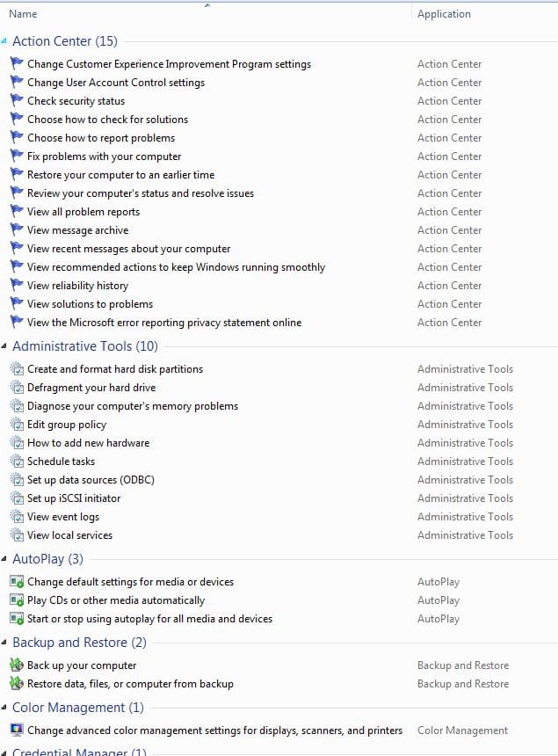Open Set up iSCSI initiator
Screen dimensions: 558x756
[x=74, y=498]
